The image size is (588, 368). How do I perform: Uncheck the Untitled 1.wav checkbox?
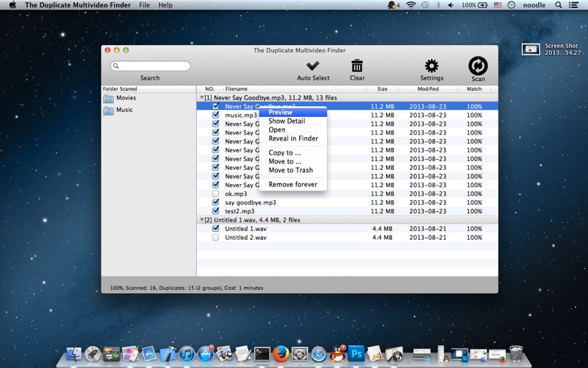coord(215,228)
